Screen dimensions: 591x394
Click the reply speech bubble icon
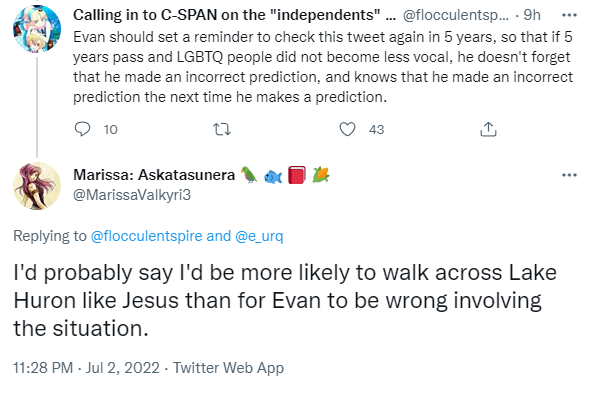click(x=82, y=129)
